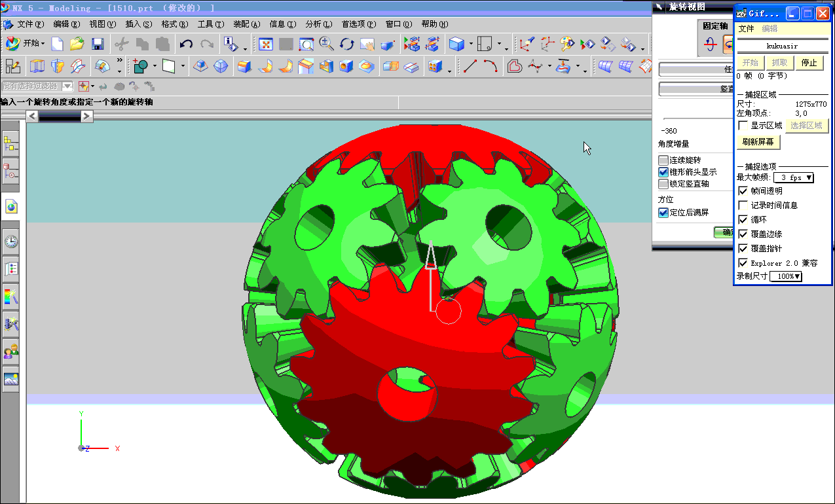Open the selection filter dropdown
Image resolution: width=835 pixels, height=504 pixels.
(67, 86)
